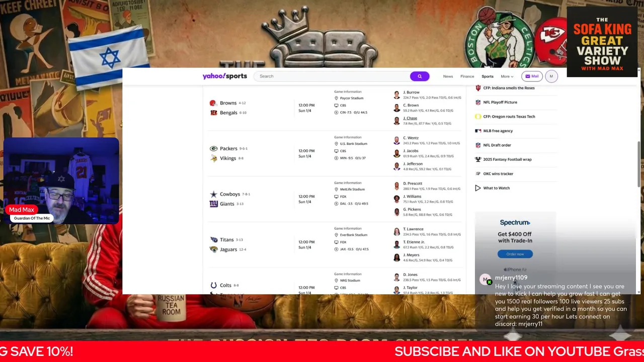Open the Bengals team link
This screenshot has width=644, height=362.
pos(228,113)
